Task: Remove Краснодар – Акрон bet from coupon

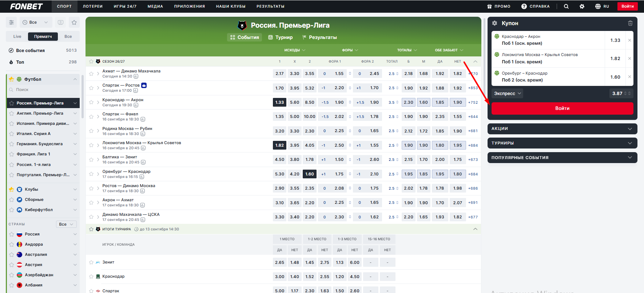Action: point(629,40)
